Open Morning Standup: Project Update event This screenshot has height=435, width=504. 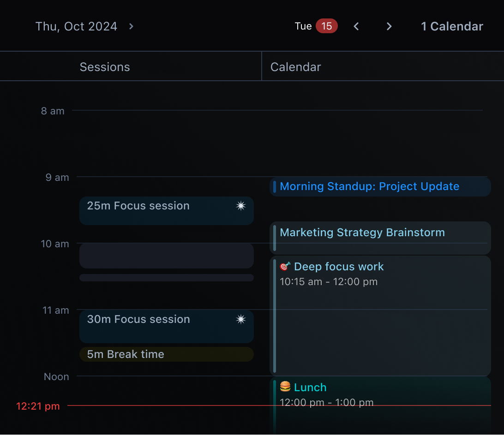click(380, 187)
